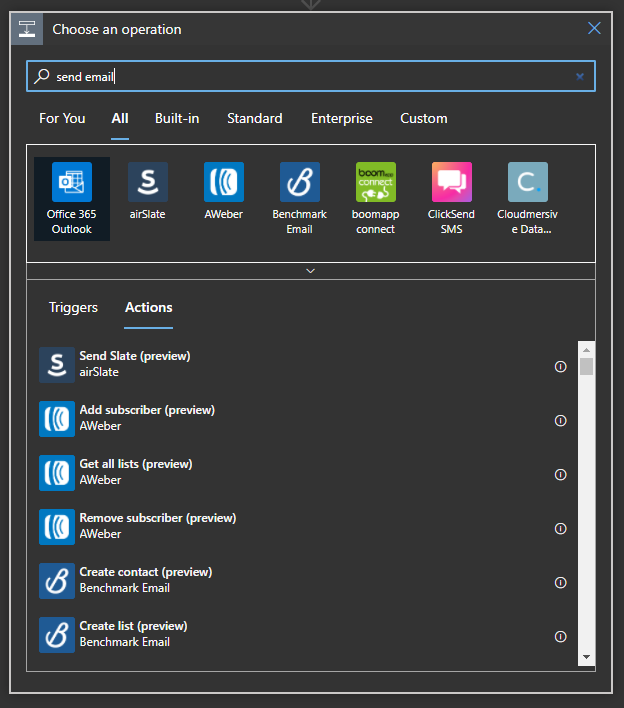Click scrollbar up arrow in actions list
This screenshot has width=624, height=708.
click(587, 350)
